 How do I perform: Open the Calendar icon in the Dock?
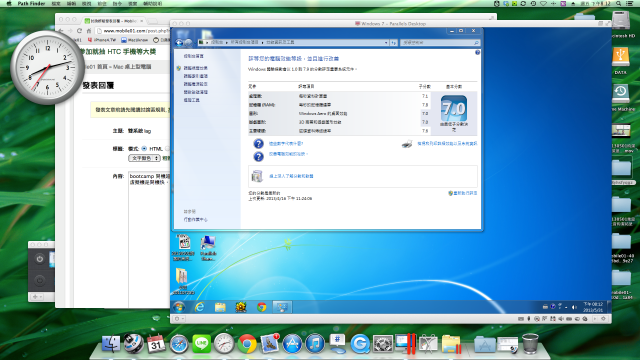click(x=156, y=344)
